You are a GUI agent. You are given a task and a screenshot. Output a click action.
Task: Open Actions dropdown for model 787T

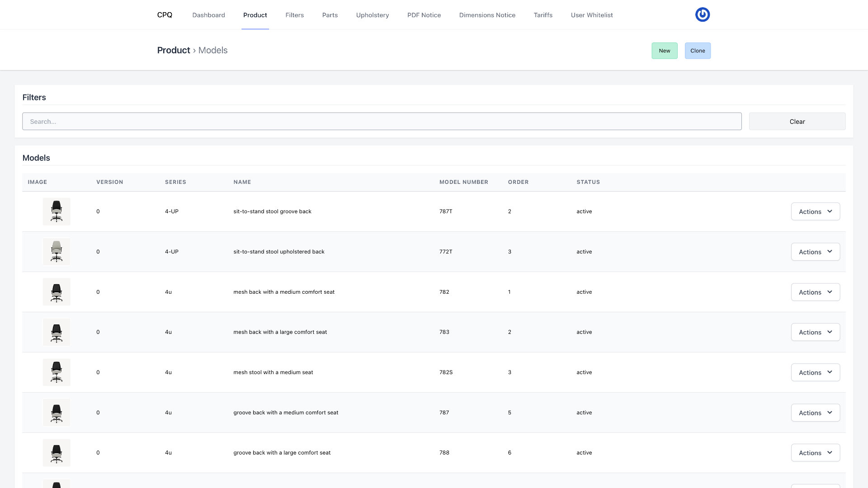pos(815,211)
